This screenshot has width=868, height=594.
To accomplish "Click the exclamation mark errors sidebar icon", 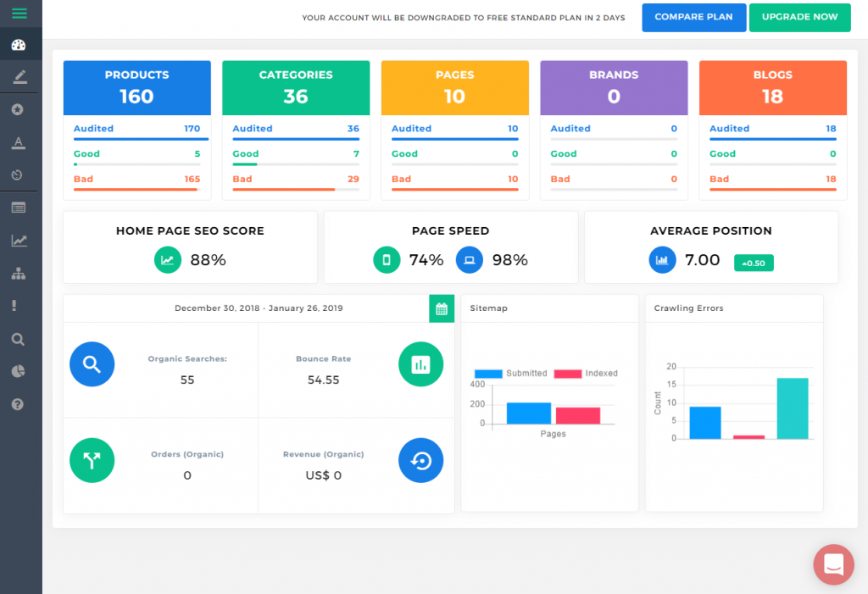I will pyautogui.click(x=19, y=306).
